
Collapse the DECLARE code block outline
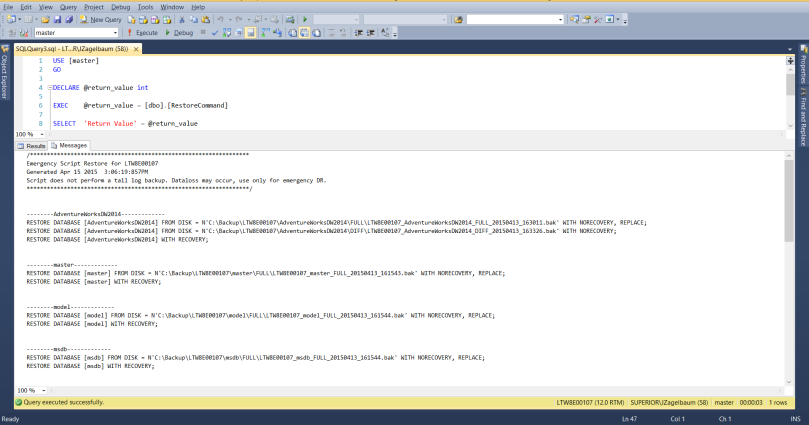[50, 88]
